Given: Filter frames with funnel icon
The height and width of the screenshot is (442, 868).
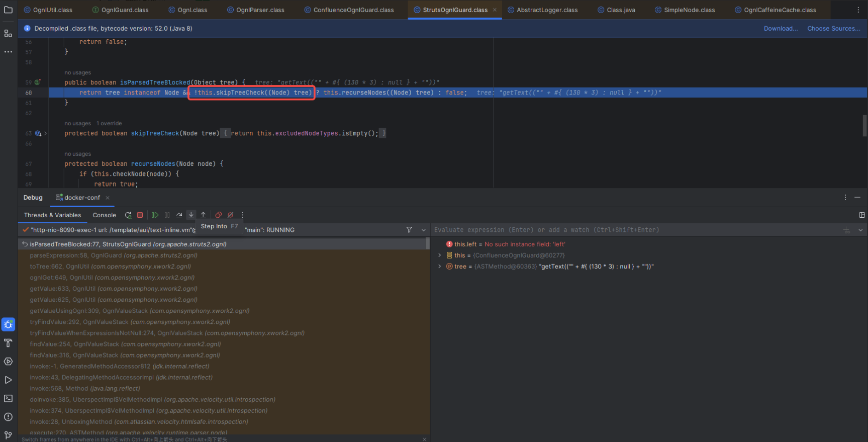Looking at the screenshot, I should [409, 230].
